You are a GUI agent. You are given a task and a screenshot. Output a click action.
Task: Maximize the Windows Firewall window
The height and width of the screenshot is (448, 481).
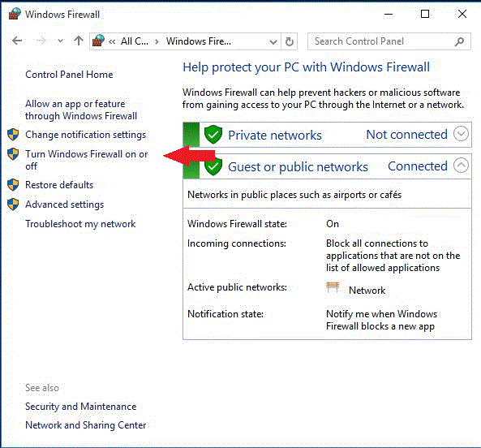coord(425,14)
